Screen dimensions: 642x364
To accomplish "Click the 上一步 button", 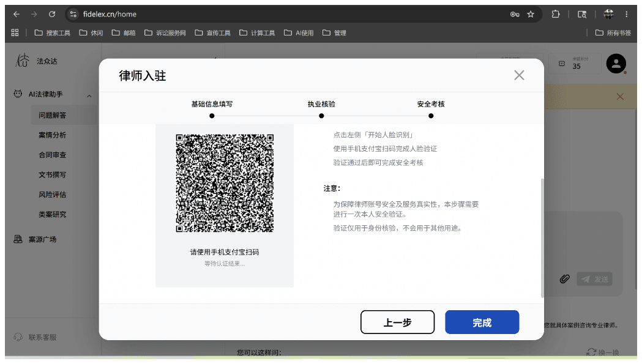I will tap(398, 322).
